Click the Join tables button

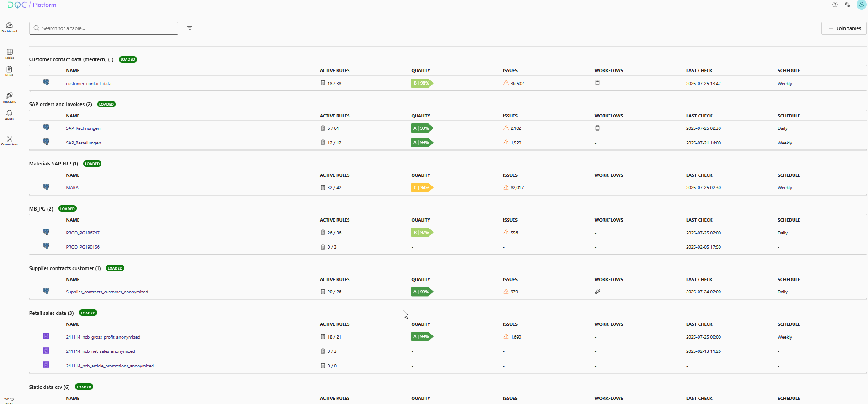(844, 28)
